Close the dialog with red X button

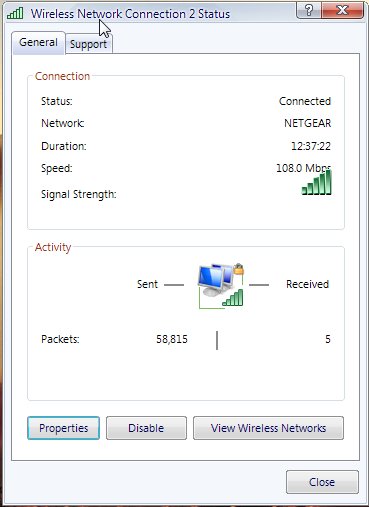[343, 10]
